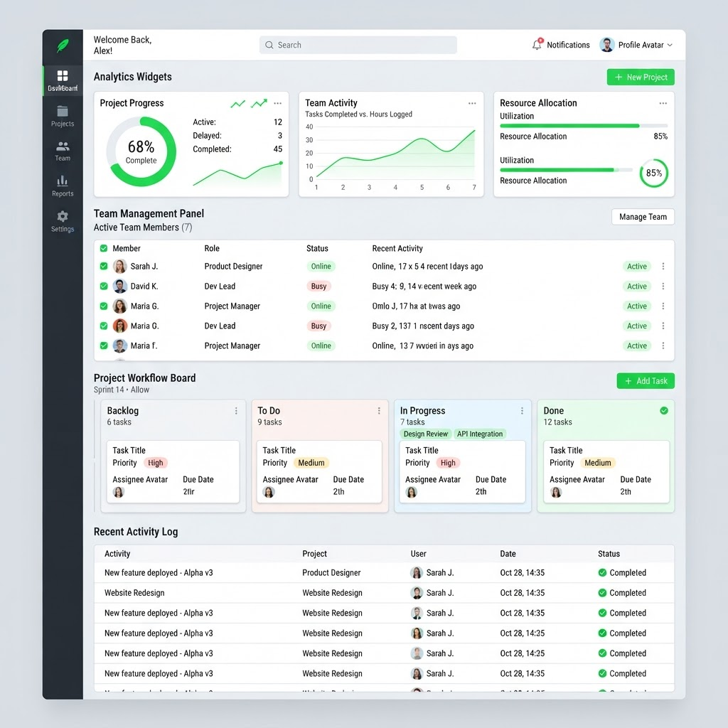Viewport: 728px width, 728px height.
Task: Click the profile avatar photo
Action: (607, 45)
